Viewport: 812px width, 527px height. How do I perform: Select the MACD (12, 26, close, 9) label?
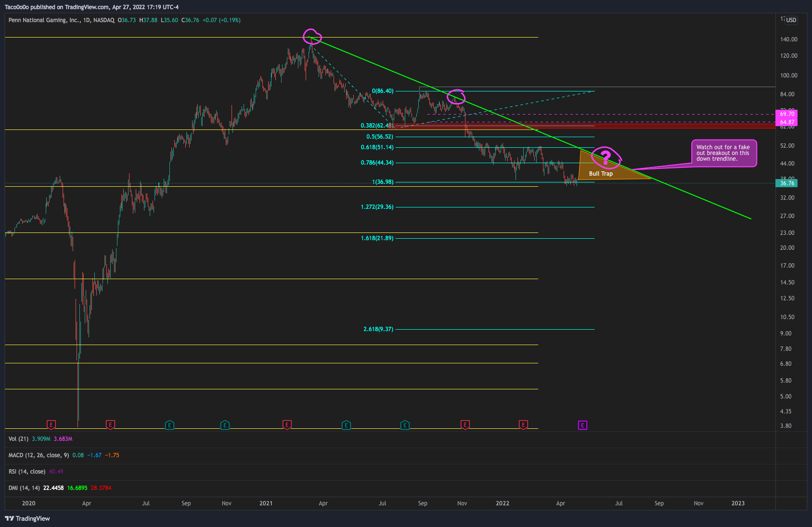point(39,455)
